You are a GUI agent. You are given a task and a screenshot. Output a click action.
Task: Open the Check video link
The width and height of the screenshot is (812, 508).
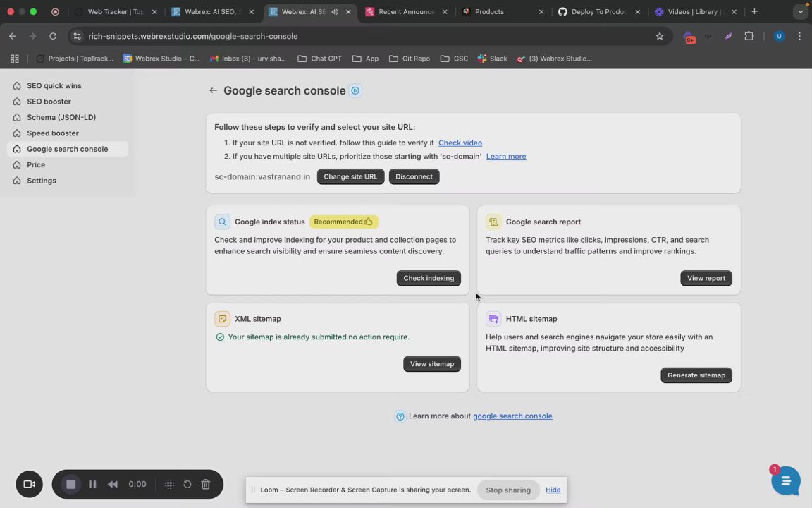tap(460, 143)
